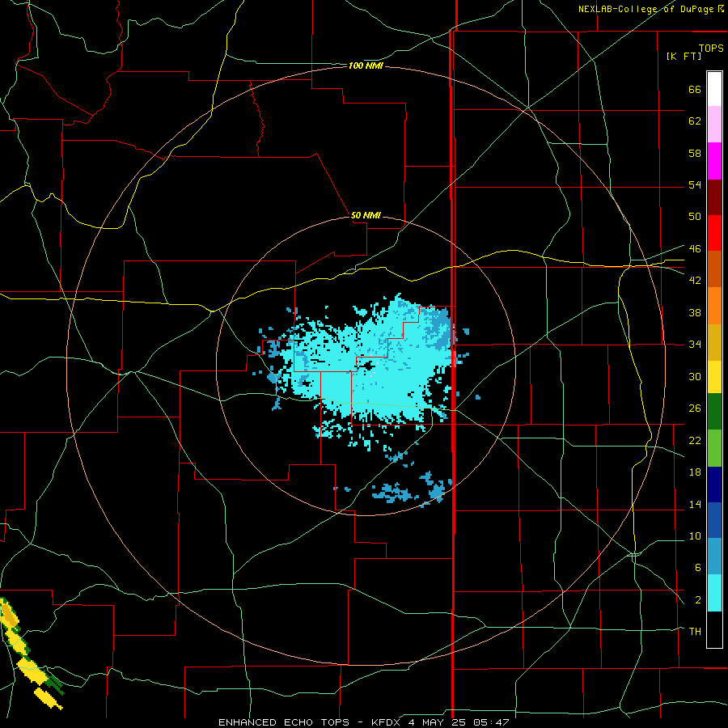Click the '38' legend value

(695, 312)
